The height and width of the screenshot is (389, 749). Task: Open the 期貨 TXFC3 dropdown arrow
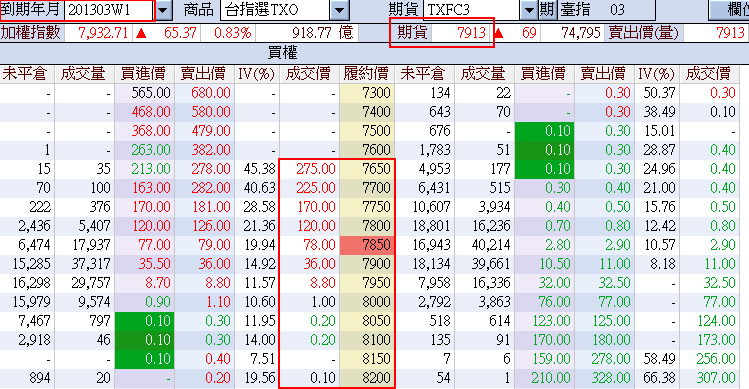(529, 10)
